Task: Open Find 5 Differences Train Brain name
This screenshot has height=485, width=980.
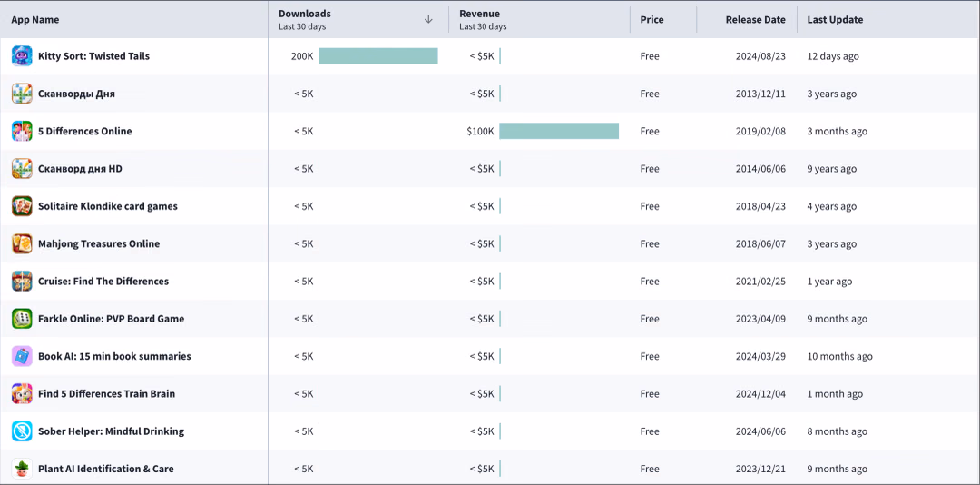Action: 106,394
